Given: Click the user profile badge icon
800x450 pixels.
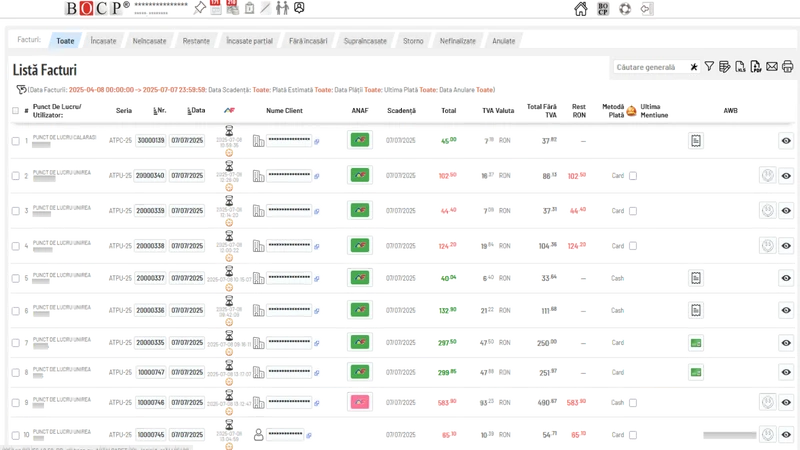Looking at the screenshot, I should [299, 8].
